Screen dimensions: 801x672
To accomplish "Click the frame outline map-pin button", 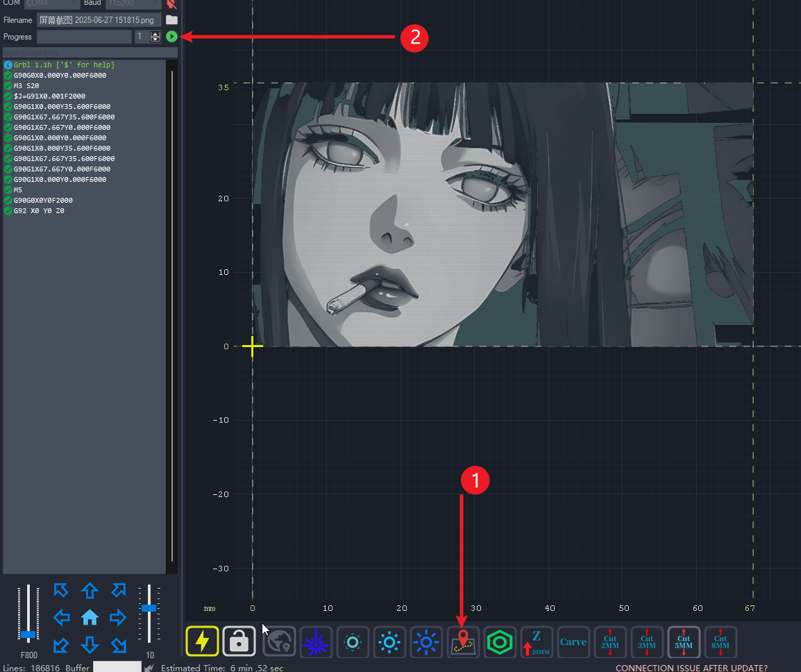I will click(x=463, y=641).
